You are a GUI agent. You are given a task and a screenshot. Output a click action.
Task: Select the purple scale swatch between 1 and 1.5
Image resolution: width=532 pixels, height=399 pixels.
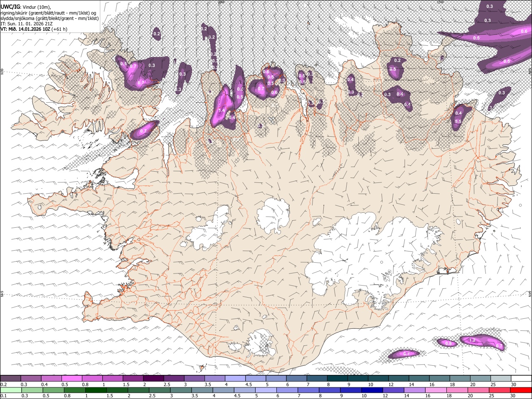(113, 379)
